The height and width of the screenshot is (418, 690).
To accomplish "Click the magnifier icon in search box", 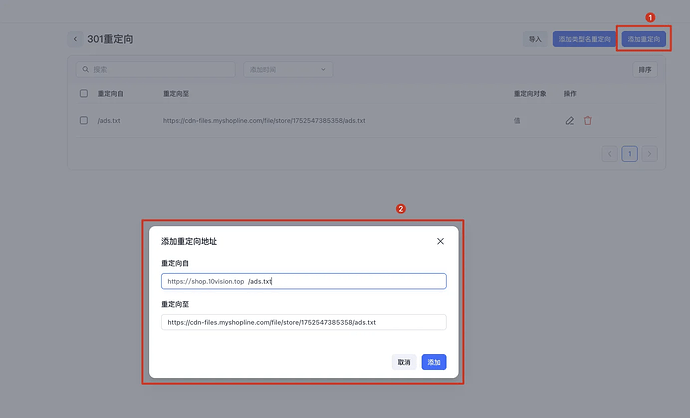I will 86,70.
